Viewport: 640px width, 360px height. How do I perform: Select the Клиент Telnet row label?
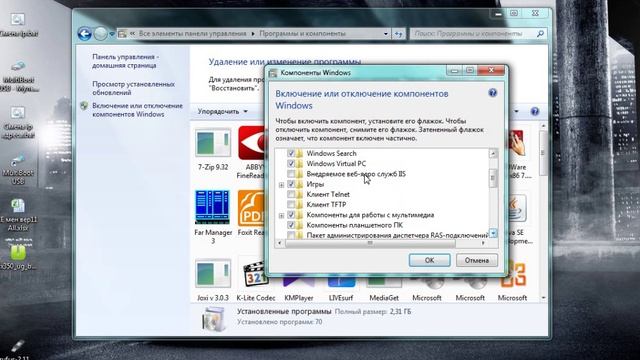tap(328, 194)
